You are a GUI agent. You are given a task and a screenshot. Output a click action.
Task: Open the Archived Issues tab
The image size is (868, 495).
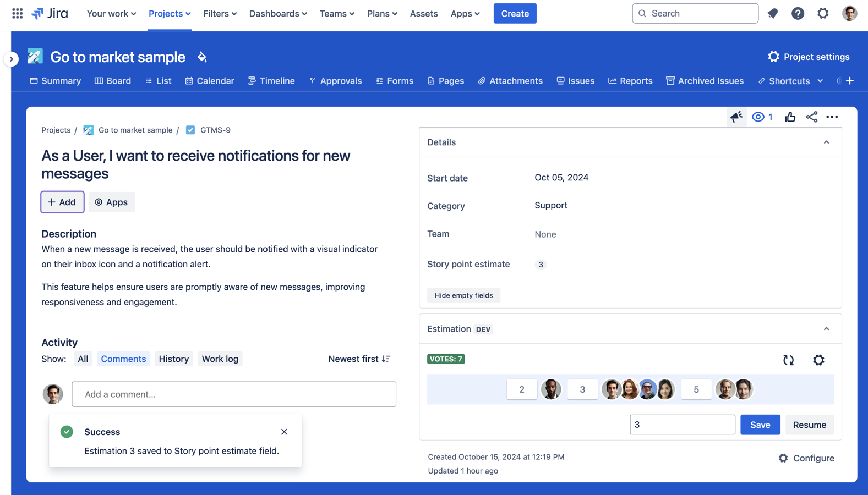click(x=705, y=81)
